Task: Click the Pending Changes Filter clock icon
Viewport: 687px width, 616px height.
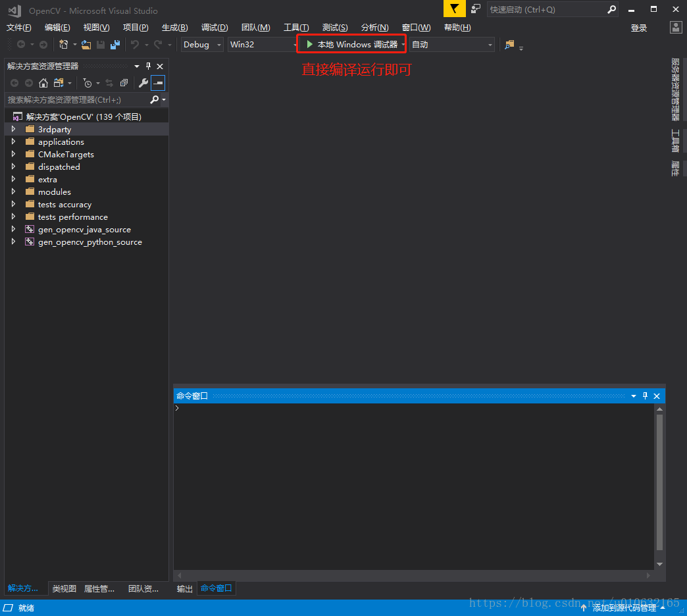Action: (88, 83)
